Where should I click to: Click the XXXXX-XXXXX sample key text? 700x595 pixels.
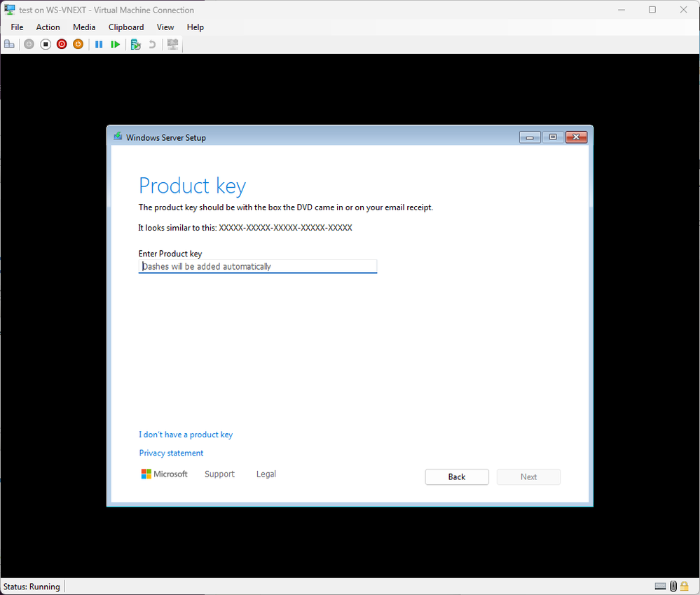click(285, 228)
